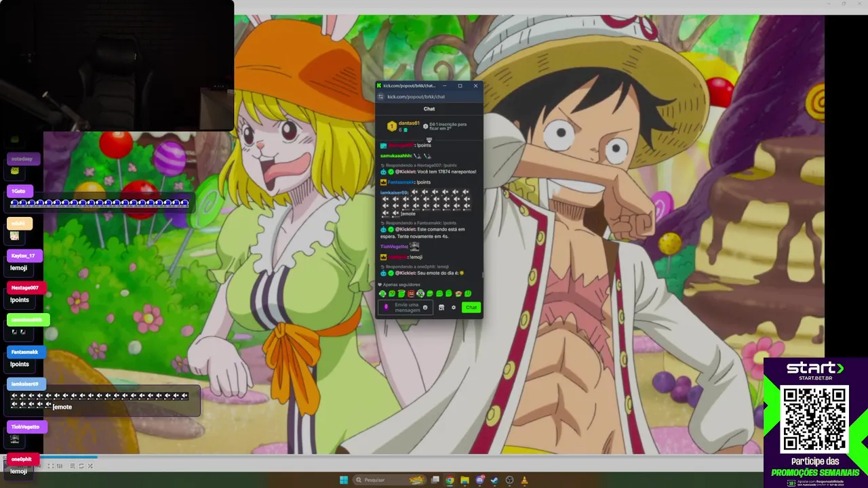Open Task View on the taskbar
The width and height of the screenshot is (868, 488).
[x=435, y=480]
